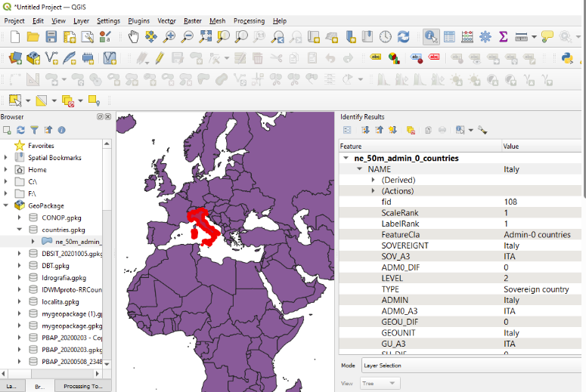586x392 pixels.
Task: Select the Pan Map hand tool
Action: pos(134,36)
